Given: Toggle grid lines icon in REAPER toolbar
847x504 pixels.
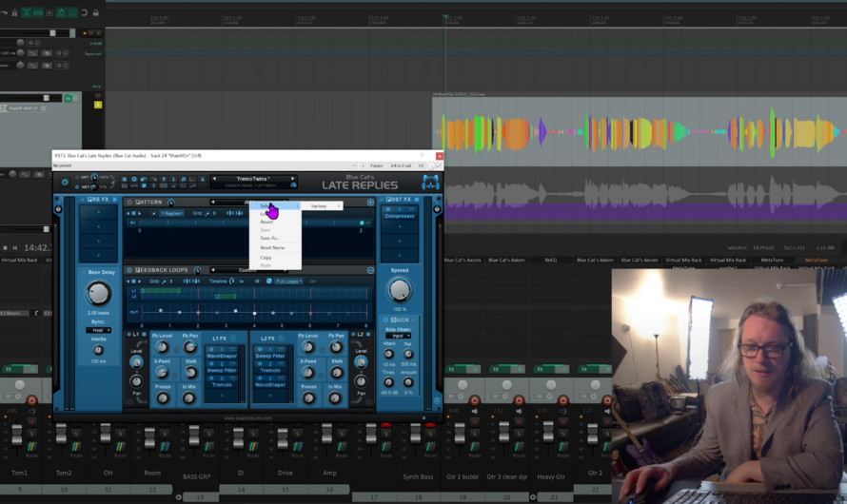Looking at the screenshot, I should 72,12.
